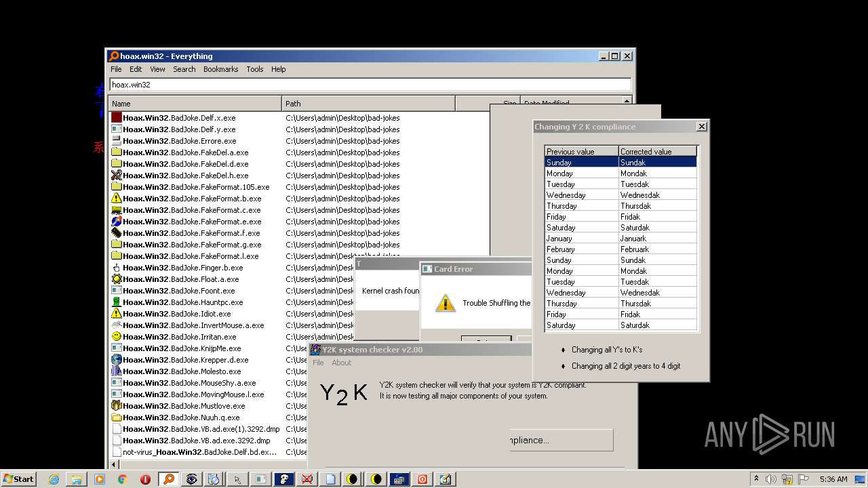Click the Everything search input field
868x488 pixels.
click(x=370, y=85)
